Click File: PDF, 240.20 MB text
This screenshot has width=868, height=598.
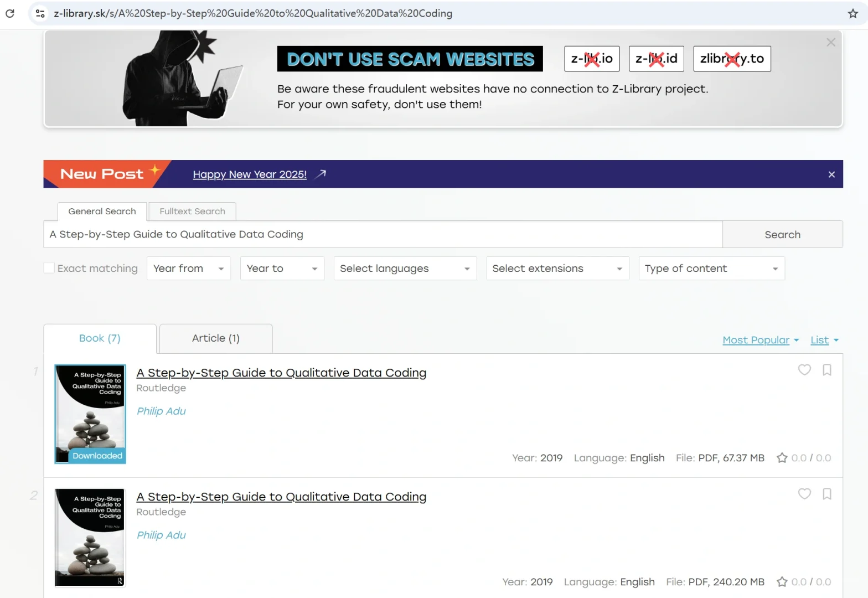click(715, 582)
